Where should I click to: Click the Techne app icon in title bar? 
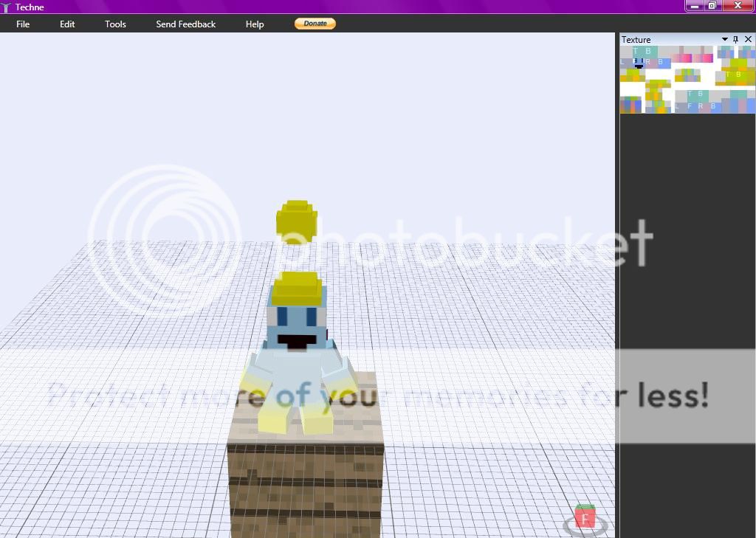(7, 7)
